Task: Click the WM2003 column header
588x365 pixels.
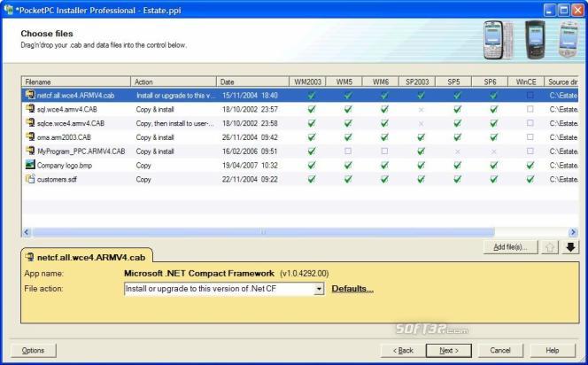Action: pyautogui.click(x=307, y=82)
